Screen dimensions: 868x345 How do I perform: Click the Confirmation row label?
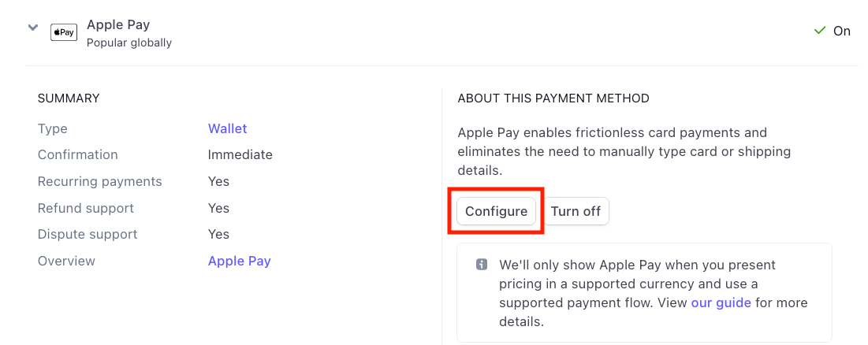(77, 154)
